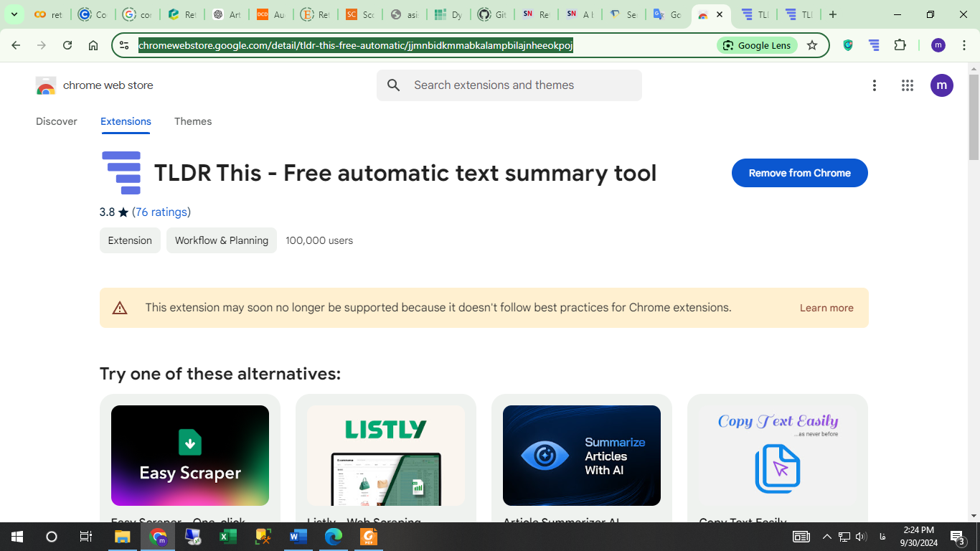Viewport: 980px width, 551px height.
Task: Open the Summarize Articles With AI card
Action: click(x=582, y=459)
